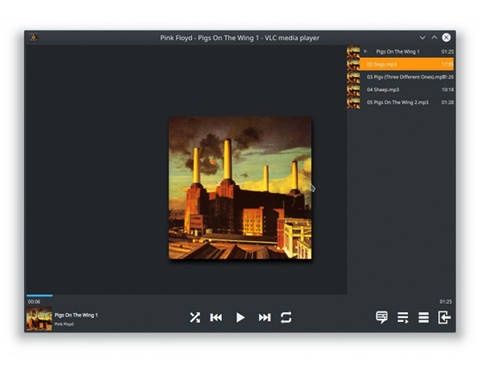The image size is (480, 372).
Task: Open the three-line main menu icon
Action: 423,317
